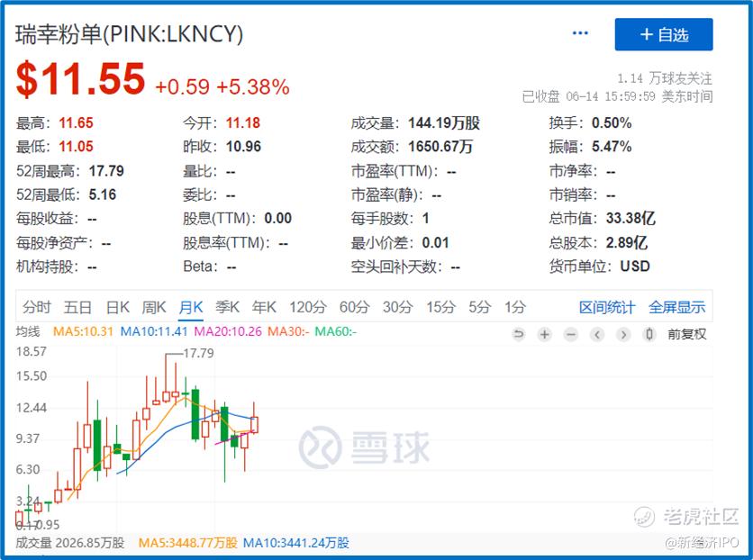Image resolution: width=753 pixels, height=560 pixels.
Task: Click volume MA10:3441.24万股 label
Action: coord(295,543)
